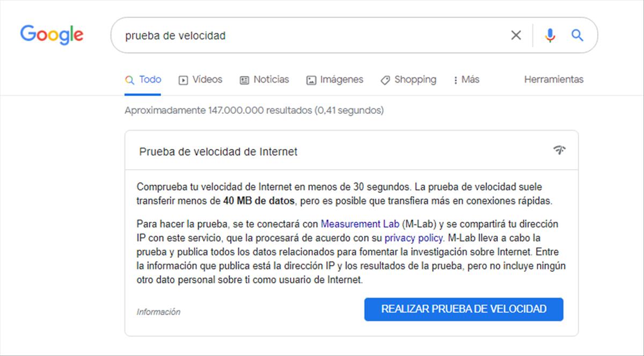The height and width of the screenshot is (356, 644).
Task: Click the Google logo
Action: (x=52, y=35)
